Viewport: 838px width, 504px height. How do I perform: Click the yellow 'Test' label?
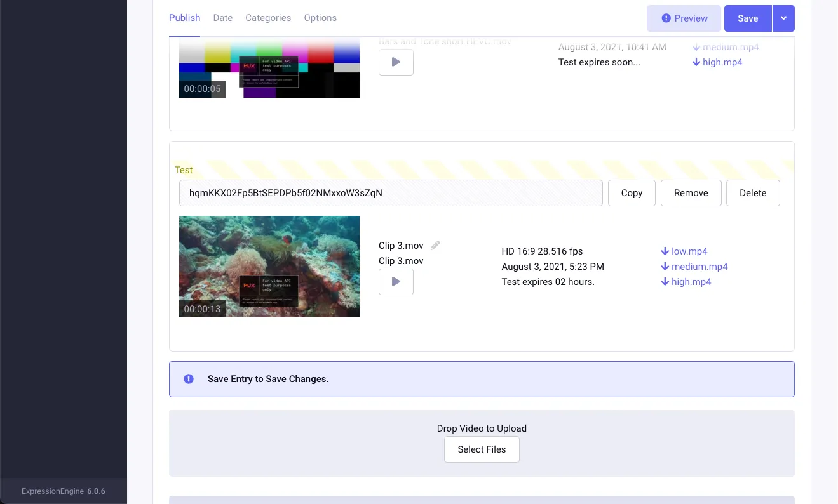[184, 170]
